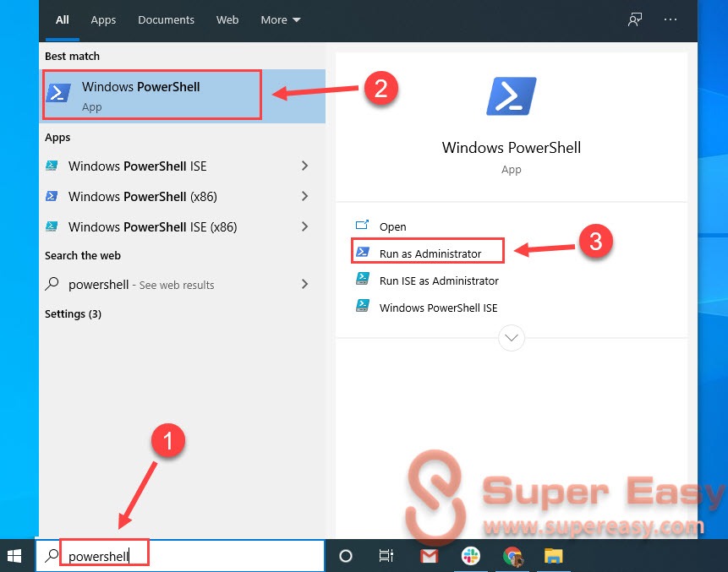Choose Run as Administrator

tap(428, 253)
